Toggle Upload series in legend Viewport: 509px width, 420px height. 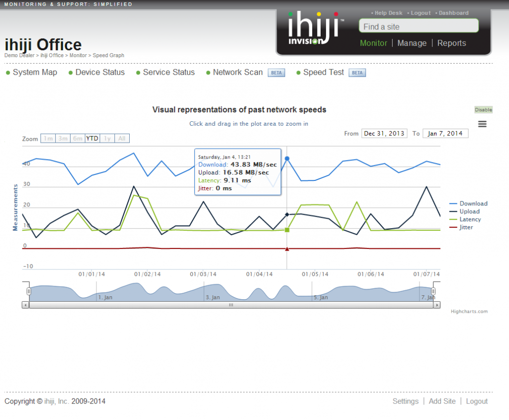(465, 211)
